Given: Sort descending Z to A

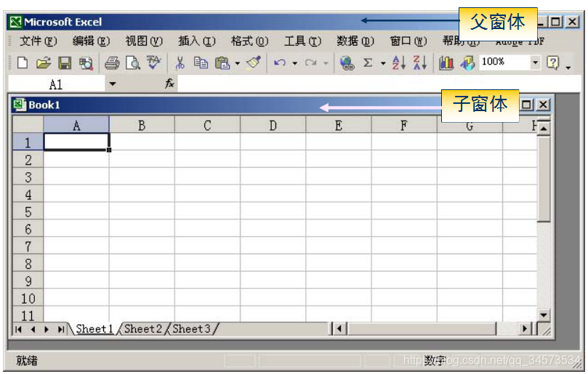Looking at the screenshot, I should [x=419, y=62].
